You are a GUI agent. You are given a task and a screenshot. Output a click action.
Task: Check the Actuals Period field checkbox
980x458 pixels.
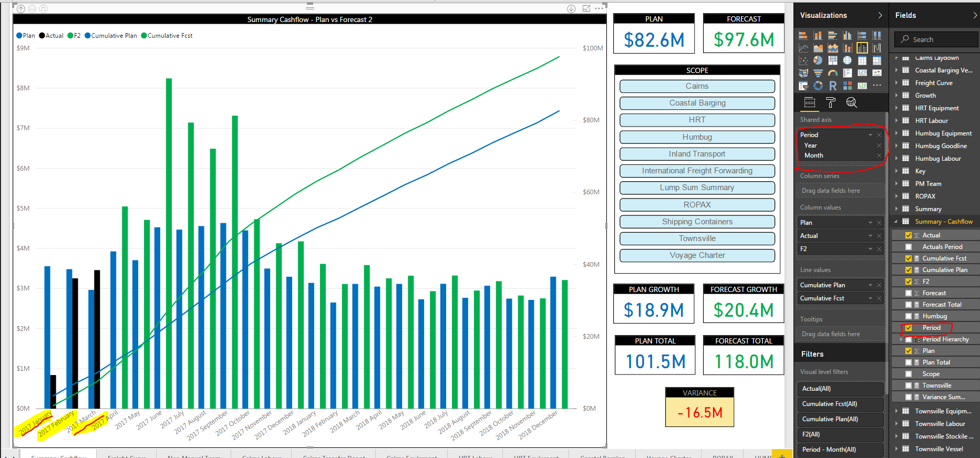909,247
